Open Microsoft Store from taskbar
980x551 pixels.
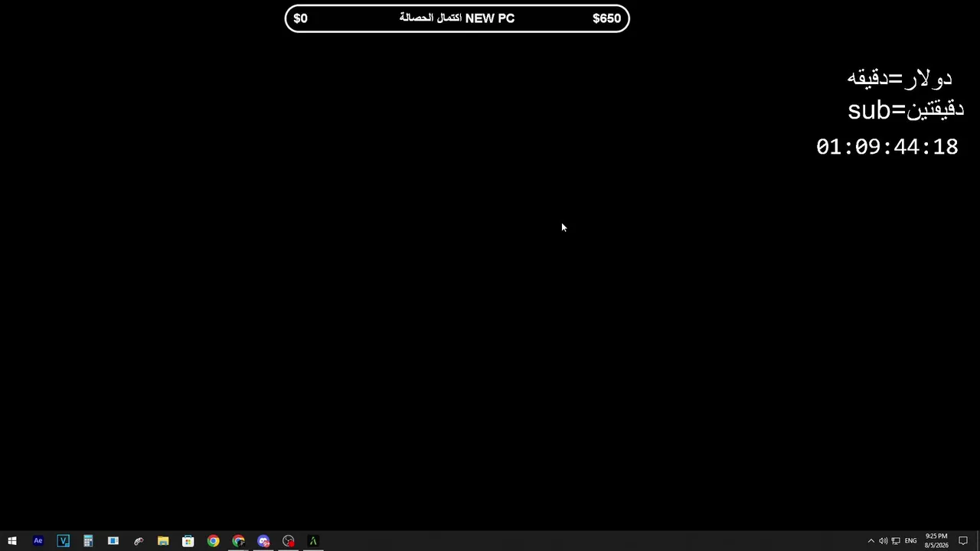point(188,541)
